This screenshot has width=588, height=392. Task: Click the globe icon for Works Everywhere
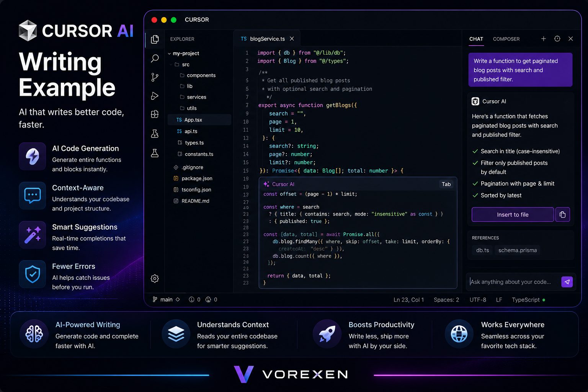459,334
